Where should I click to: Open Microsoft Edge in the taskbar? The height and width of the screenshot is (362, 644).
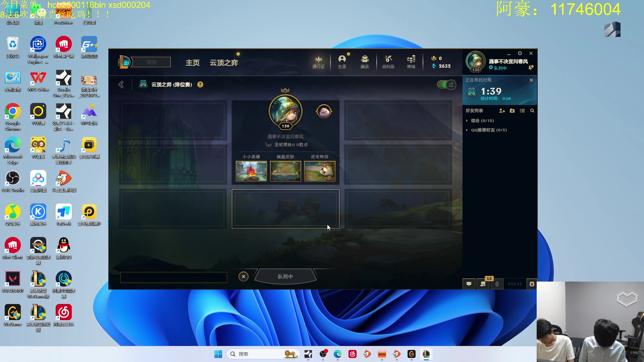pyautogui.click(x=338, y=354)
